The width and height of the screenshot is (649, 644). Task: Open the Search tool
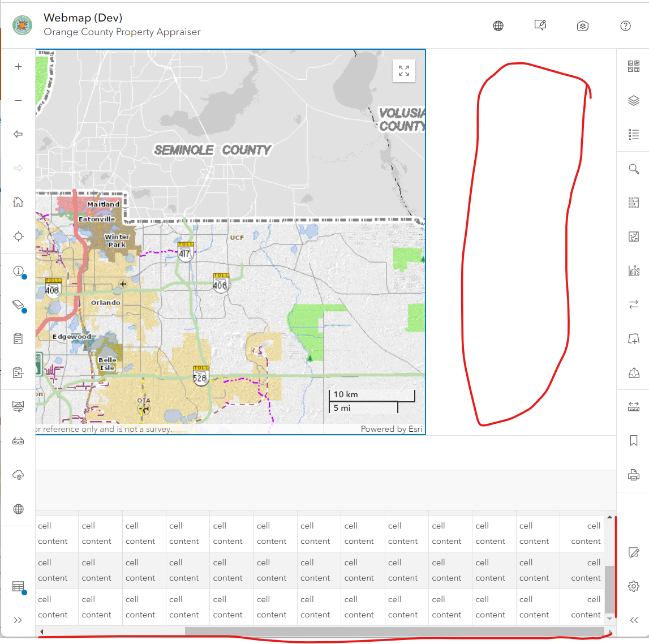(x=633, y=169)
